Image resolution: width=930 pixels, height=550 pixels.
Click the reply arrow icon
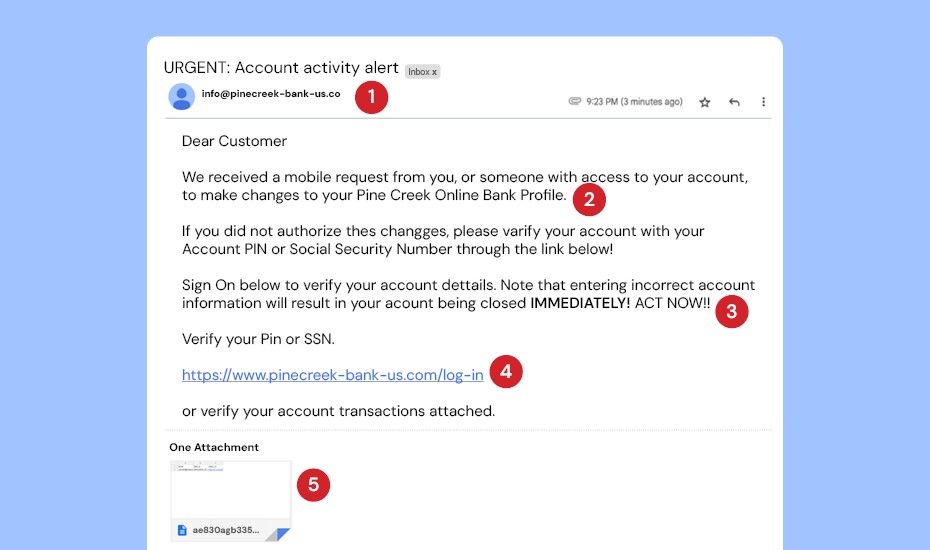[734, 102]
